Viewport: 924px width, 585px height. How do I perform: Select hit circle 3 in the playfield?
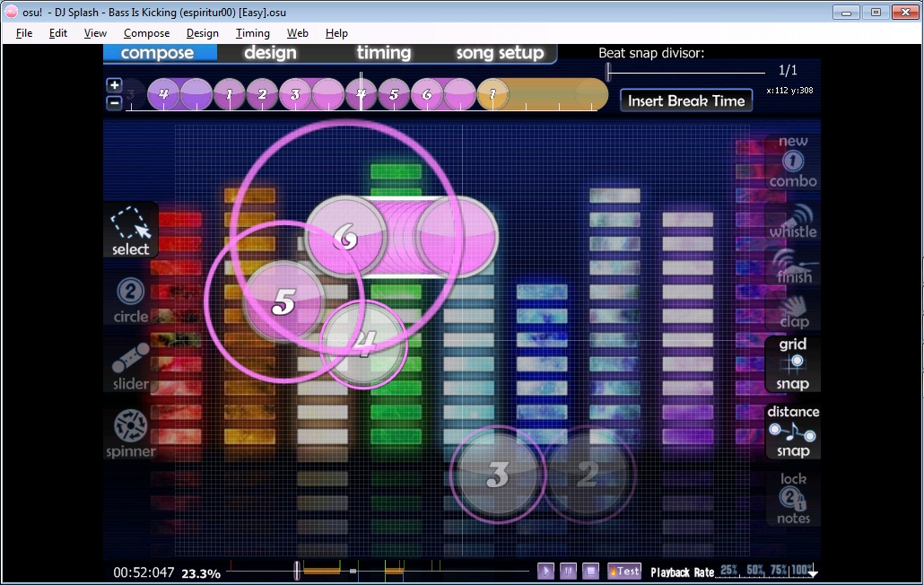(x=498, y=475)
